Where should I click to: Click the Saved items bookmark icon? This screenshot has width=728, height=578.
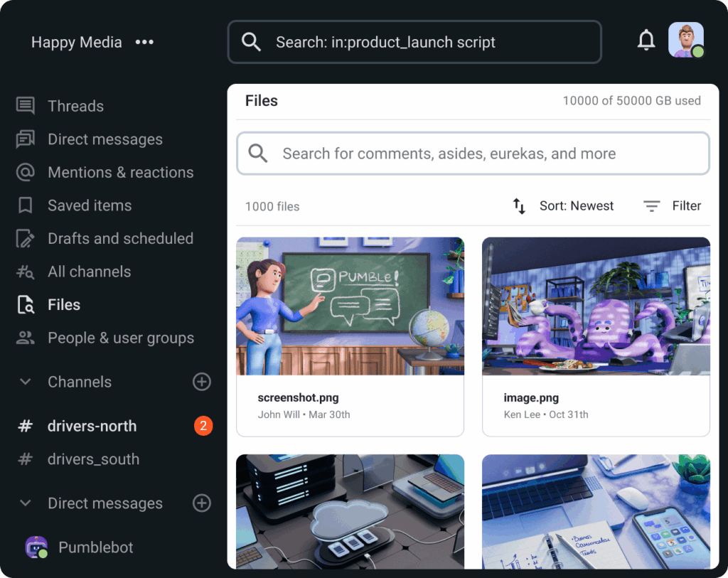[x=25, y=205]
